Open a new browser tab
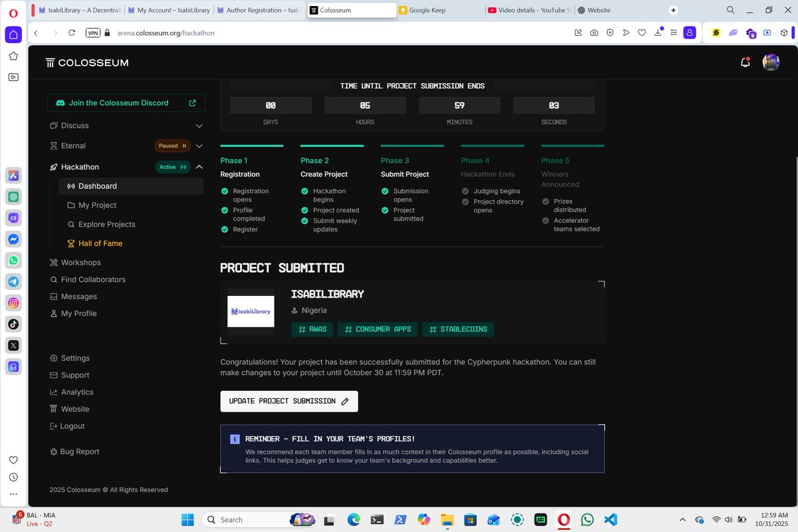Image resolution: width=798 pixels, height=532 pixels. 673,10
